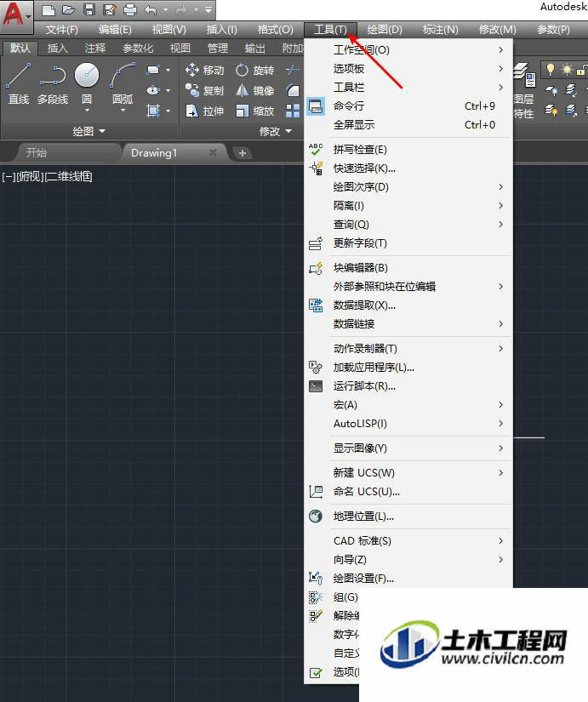588x702 pixels.
Task: Click the Save disk icon
Action: [89, 9]
